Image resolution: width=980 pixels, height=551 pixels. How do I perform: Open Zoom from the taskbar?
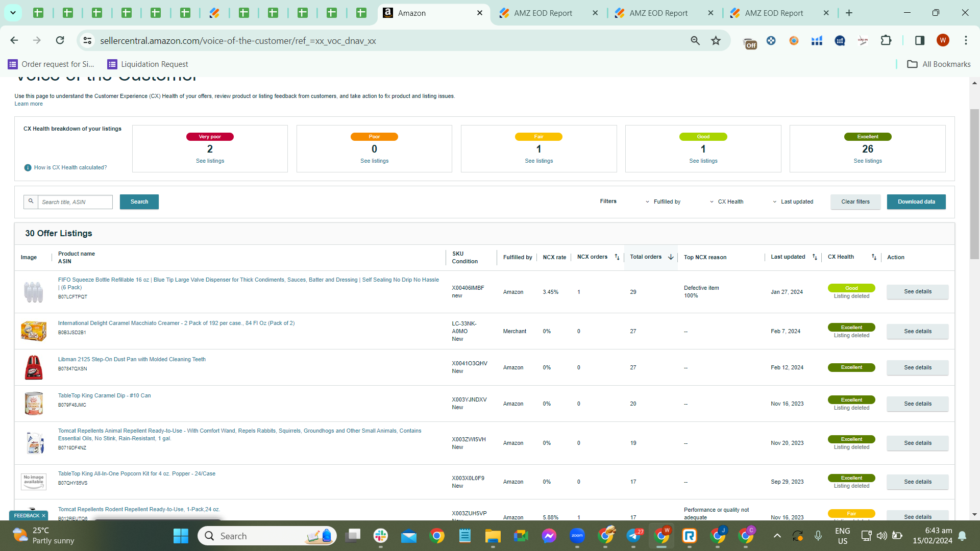pos(577,536)
